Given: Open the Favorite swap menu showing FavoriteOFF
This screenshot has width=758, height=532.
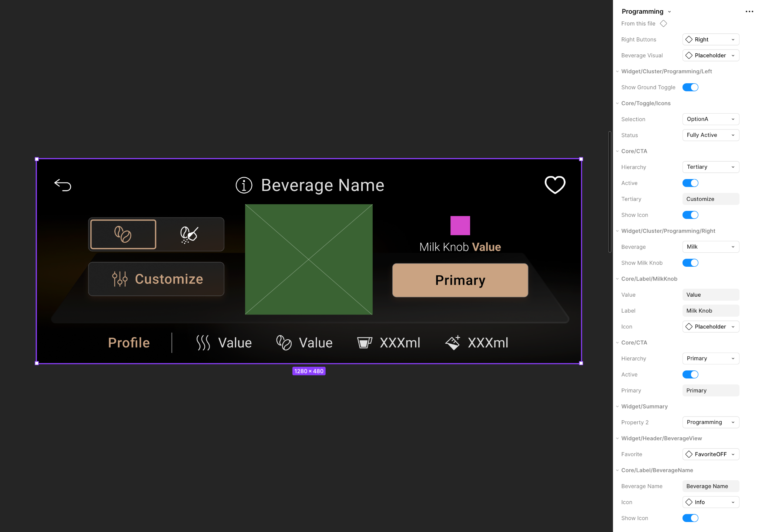Looking at the screenshot, I should coord(710,454).
